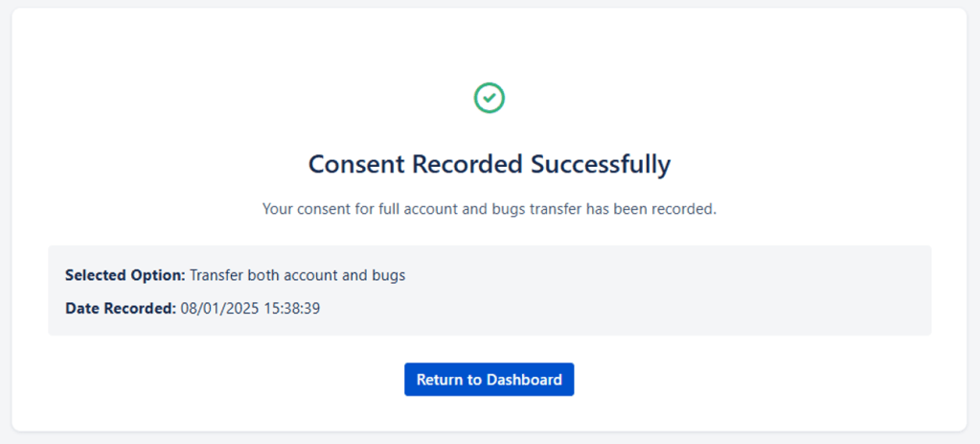980x444 pixels.
Task: Click the 08/01/2025 date value
Action: click(x=219, y=309)
